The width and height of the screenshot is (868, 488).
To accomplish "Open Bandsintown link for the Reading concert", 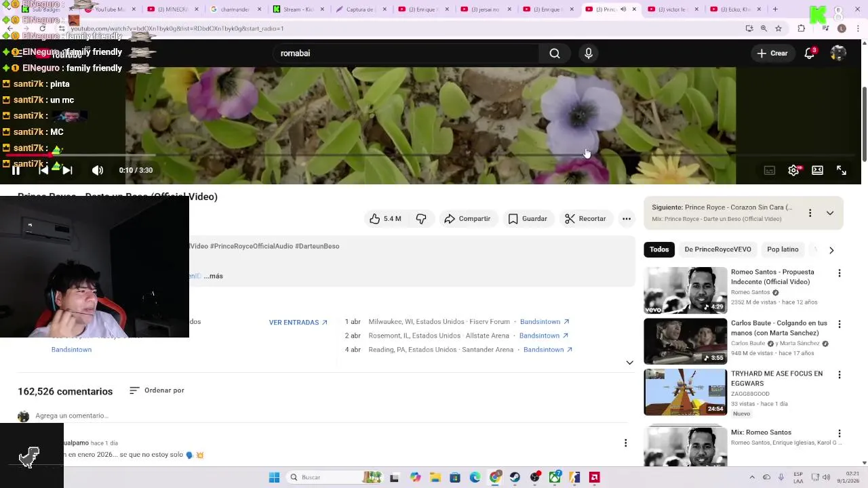I will [x=548, y=350].
